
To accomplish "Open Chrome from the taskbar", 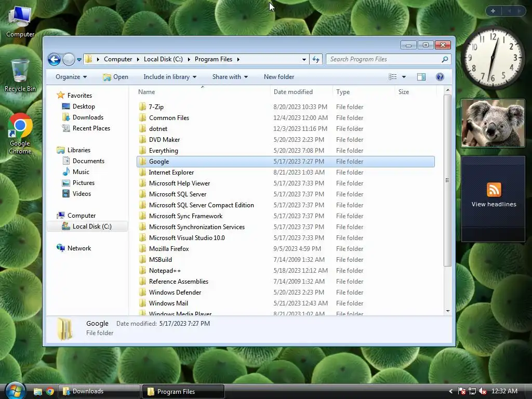I will pos(50,392).
